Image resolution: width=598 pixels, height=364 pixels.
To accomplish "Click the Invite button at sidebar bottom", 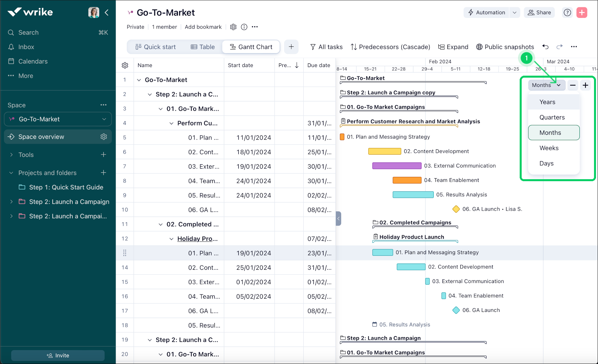I will pos(57,355).
